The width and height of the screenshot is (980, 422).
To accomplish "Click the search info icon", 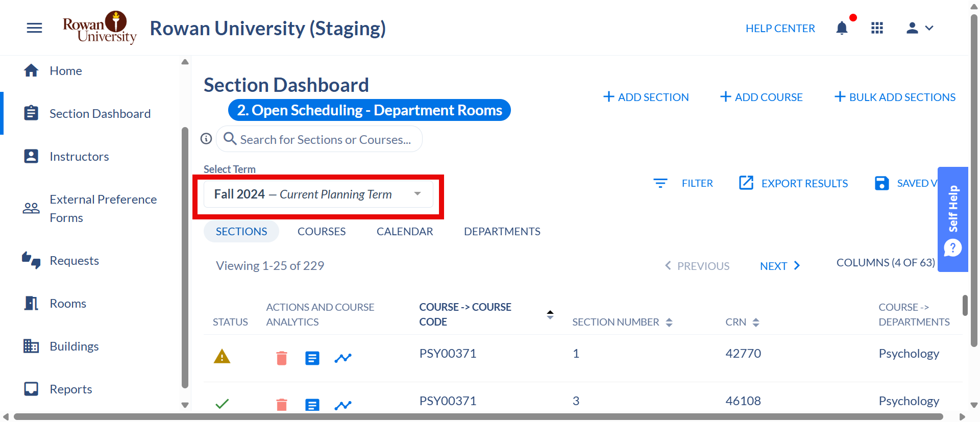I will pyautogui.click(x=206, y=139).
